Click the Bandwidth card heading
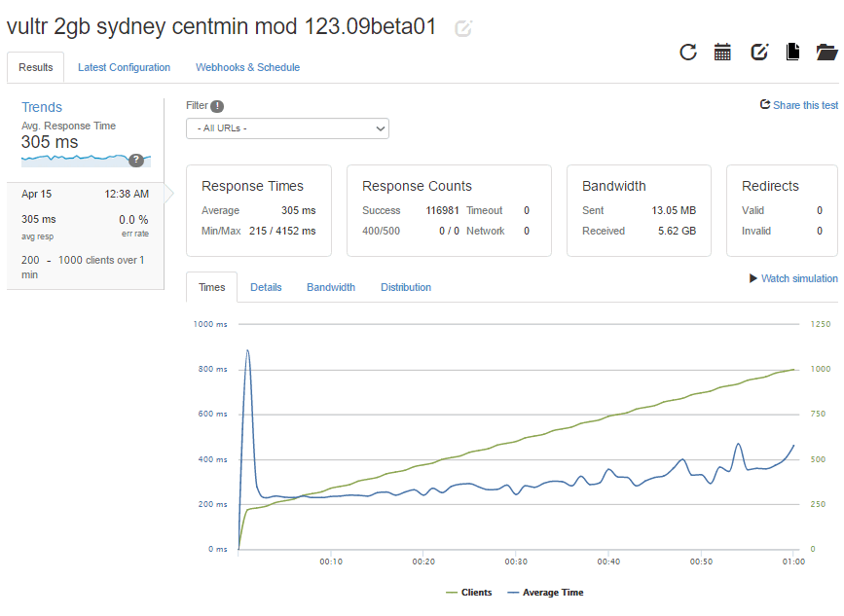 [613, 186]
